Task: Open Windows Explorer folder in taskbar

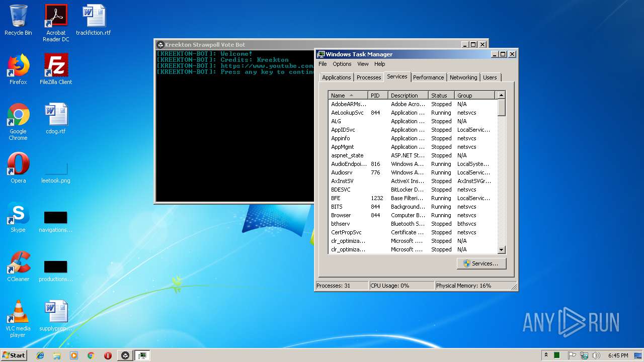Action: 57,355
